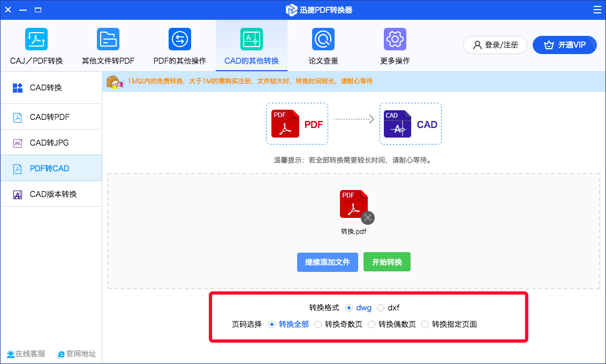
Task: Click the CAD版本转换 icon in sidebar
Action: 17,195
